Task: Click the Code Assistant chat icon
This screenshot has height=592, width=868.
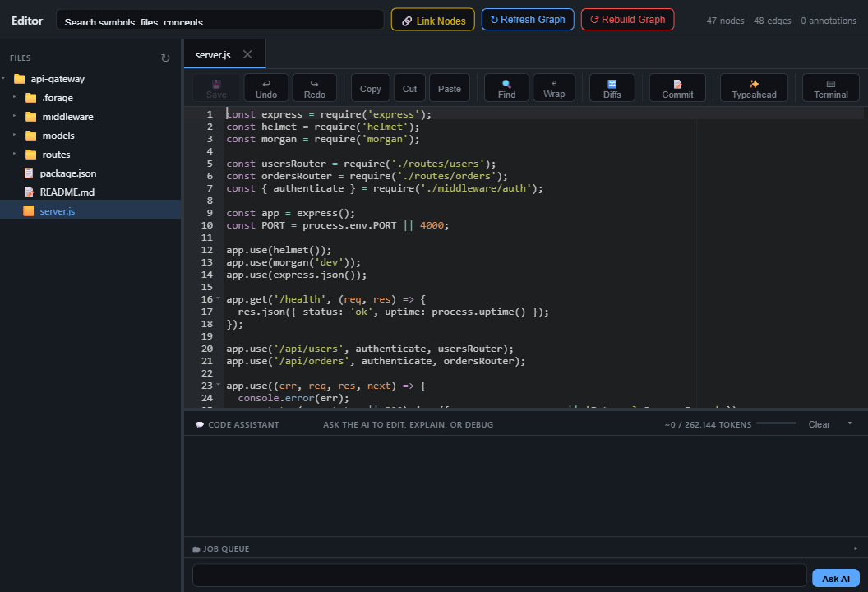Action: [200, 424]
